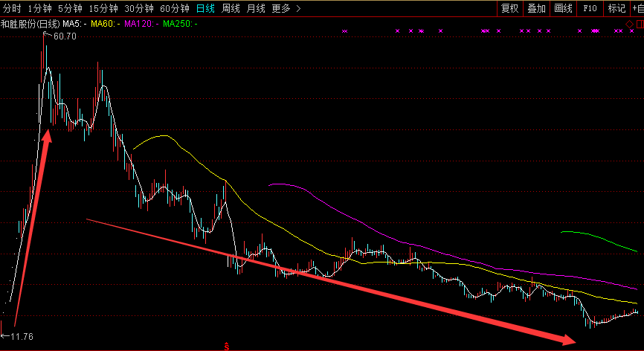Viewport: 644px width, 351px height.
Task: Select the 15分钟 timeframe tab
Action: tap(103, 8)
